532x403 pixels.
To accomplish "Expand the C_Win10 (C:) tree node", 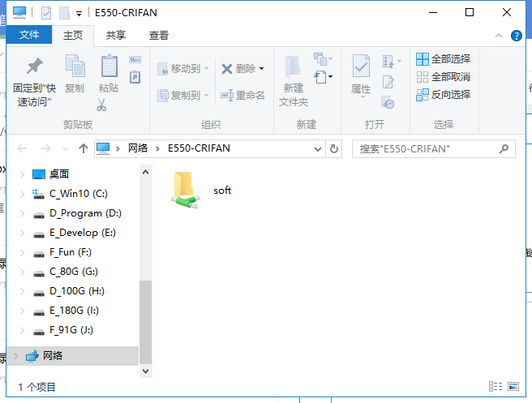I will click(22, 194).
